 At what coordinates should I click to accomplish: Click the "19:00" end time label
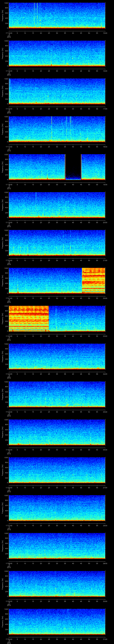click(x=105, y=184)
